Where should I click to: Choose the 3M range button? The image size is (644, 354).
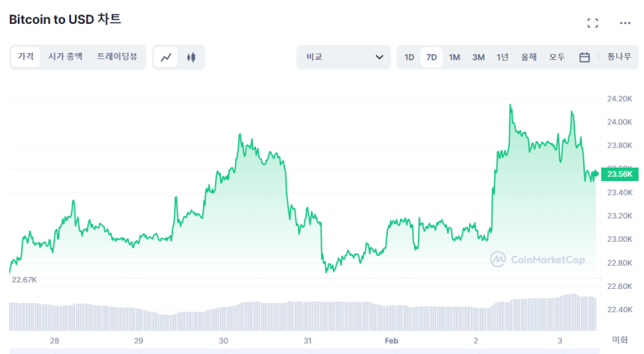click(479, 57)
